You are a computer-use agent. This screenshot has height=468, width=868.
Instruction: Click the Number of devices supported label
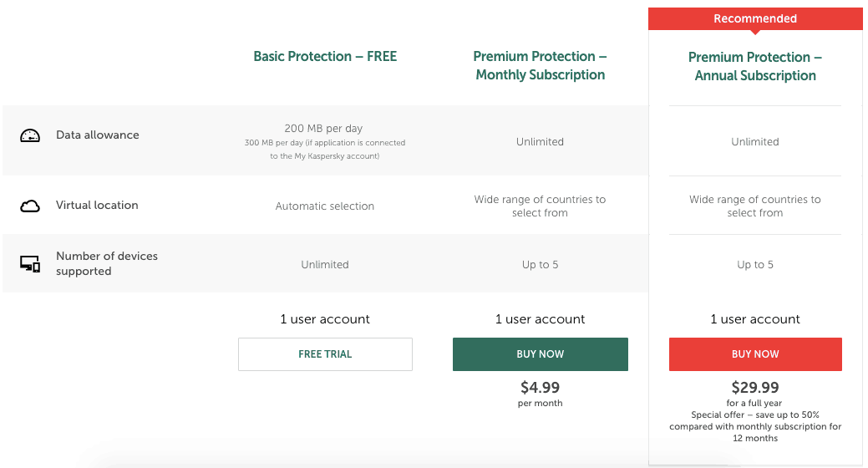(x=107, y=263)
